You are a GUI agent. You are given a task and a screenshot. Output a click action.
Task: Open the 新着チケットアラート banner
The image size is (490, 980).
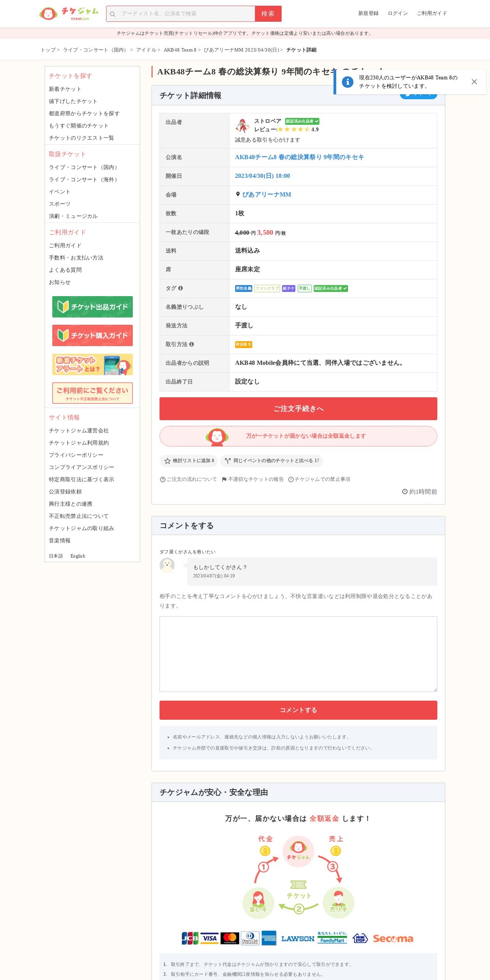(x=92, y=364)
